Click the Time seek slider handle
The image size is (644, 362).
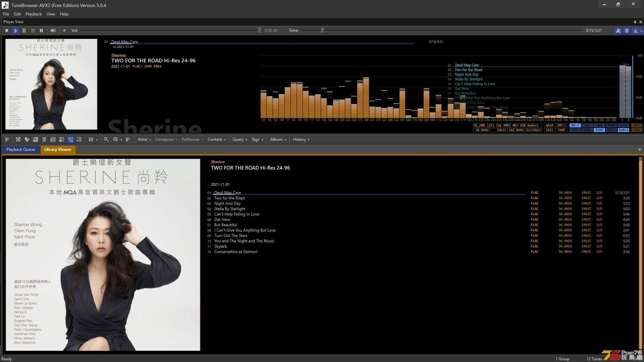pos(323,31)
